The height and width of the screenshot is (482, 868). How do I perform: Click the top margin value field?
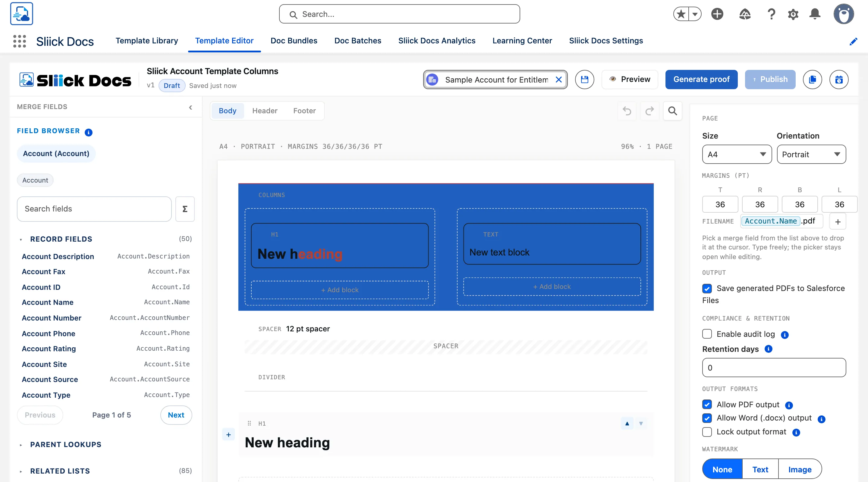point(720,205)
